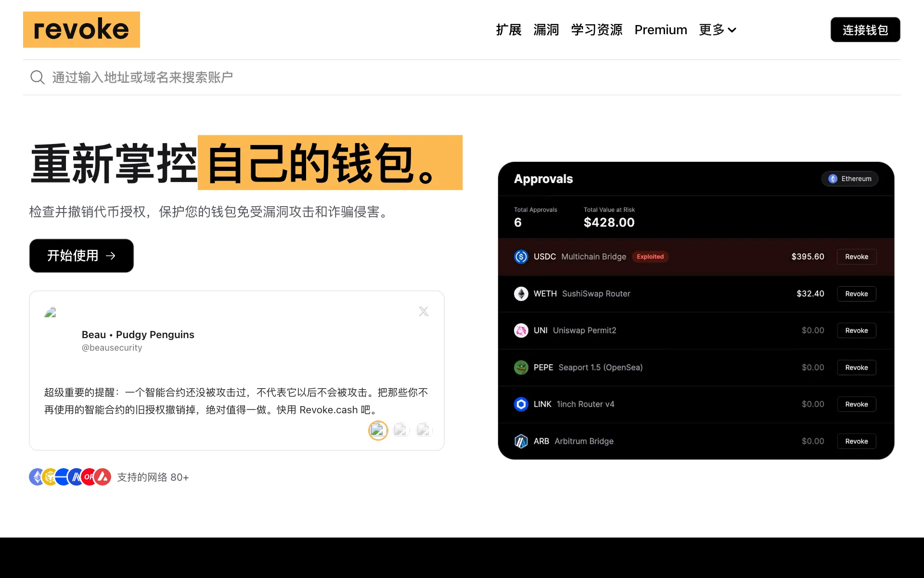Open the 学习资源 nav item
Image resolution: width=924 pixels, height=578 pixels.
coord(597,30)
